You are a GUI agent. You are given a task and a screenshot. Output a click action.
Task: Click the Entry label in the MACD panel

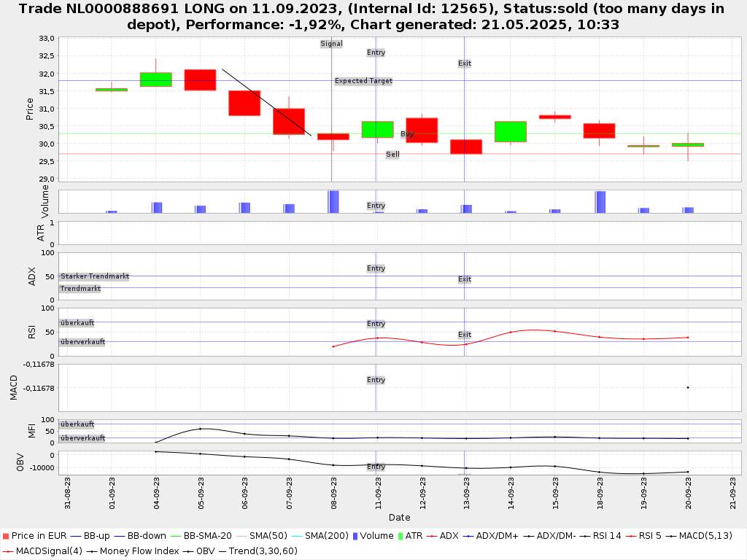click(x=376, y=380)
